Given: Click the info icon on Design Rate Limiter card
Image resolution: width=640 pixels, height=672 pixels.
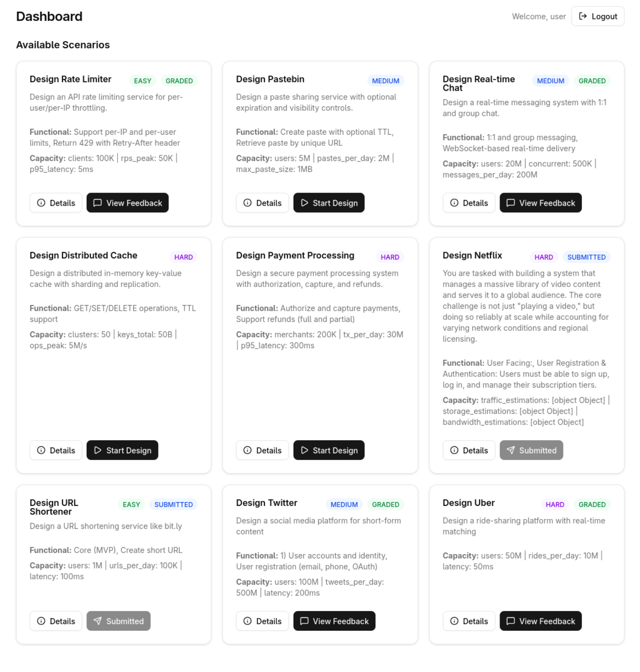Looking at the screenshot, I should coord(41,203).
